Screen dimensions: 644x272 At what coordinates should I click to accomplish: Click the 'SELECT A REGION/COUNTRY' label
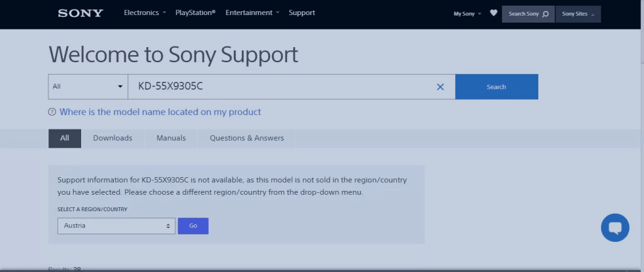pyautogui.click(x=92, y=209)
